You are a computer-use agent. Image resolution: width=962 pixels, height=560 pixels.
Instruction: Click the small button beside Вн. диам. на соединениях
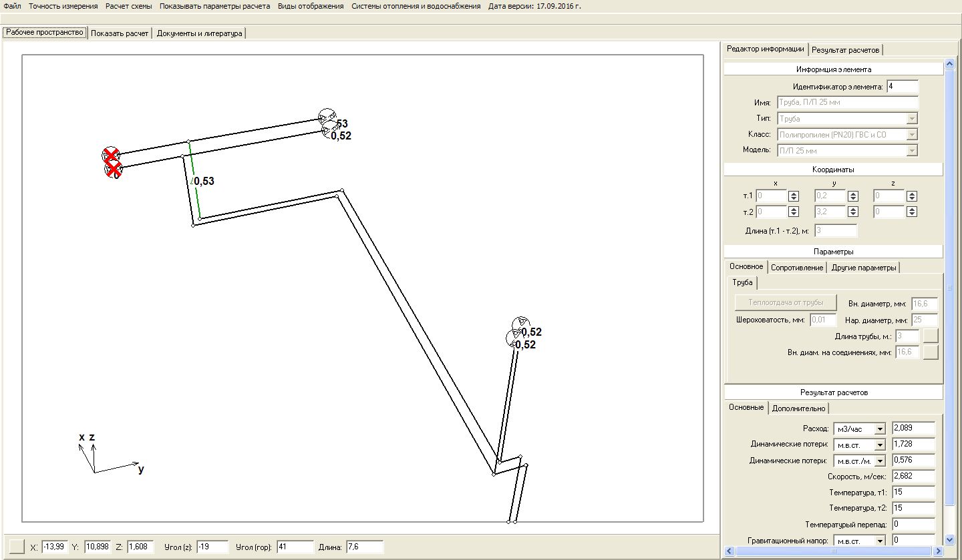point(931,352)
